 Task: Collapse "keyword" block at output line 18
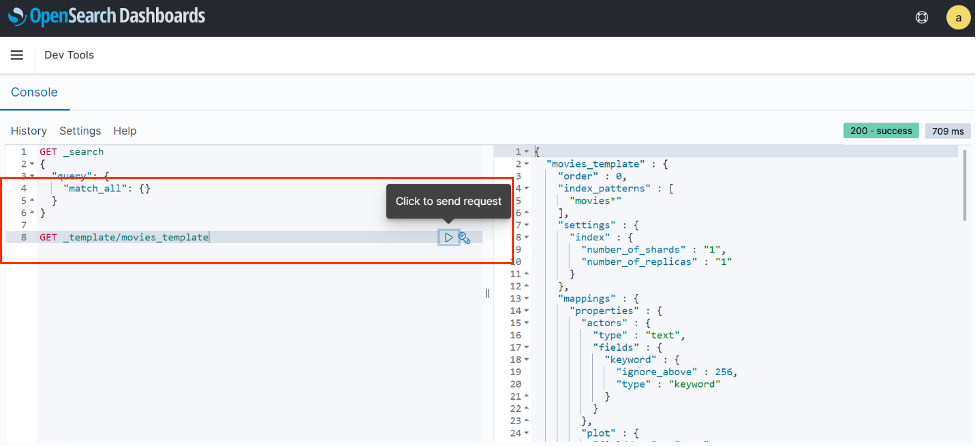pos(527,360)
